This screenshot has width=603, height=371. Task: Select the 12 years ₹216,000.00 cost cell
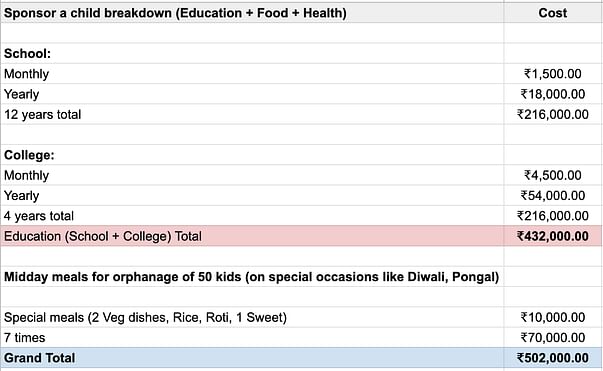553,115
